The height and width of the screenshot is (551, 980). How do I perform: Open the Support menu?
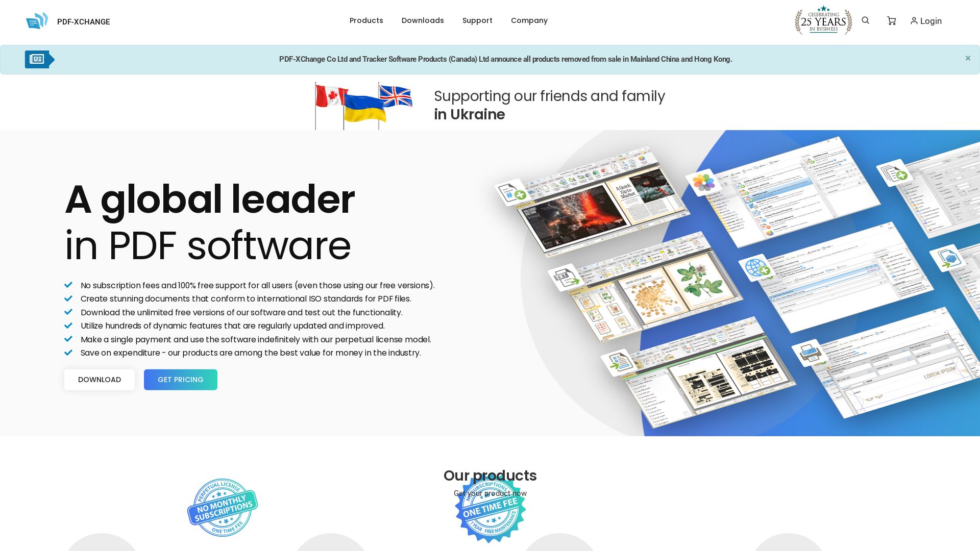(x=477, y=20)
